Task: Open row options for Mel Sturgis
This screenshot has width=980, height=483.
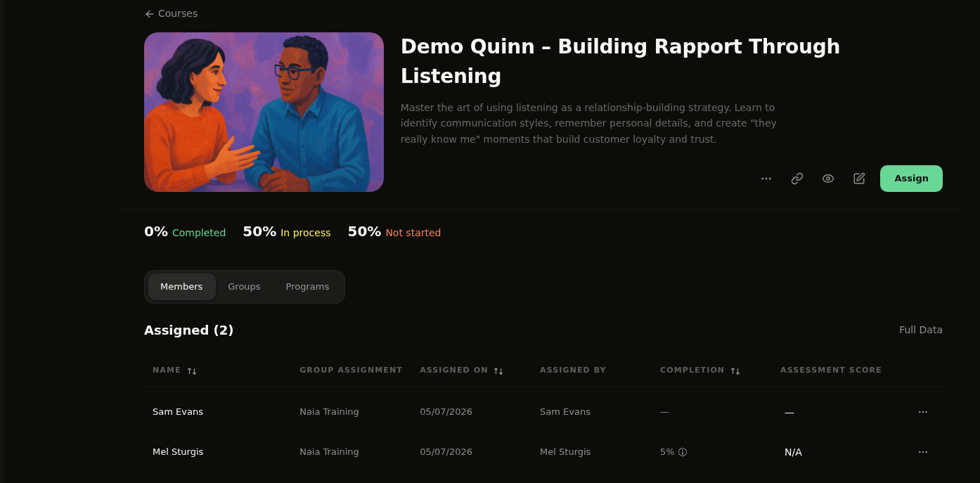Action: coord(923,452)
